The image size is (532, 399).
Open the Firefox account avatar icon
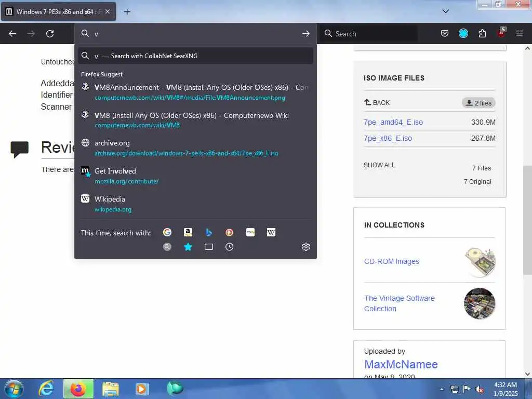463,33
